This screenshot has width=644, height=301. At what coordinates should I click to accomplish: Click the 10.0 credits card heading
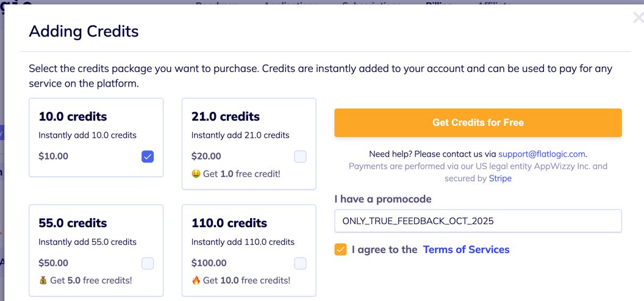pyautogui.click(x=73, y=116)
